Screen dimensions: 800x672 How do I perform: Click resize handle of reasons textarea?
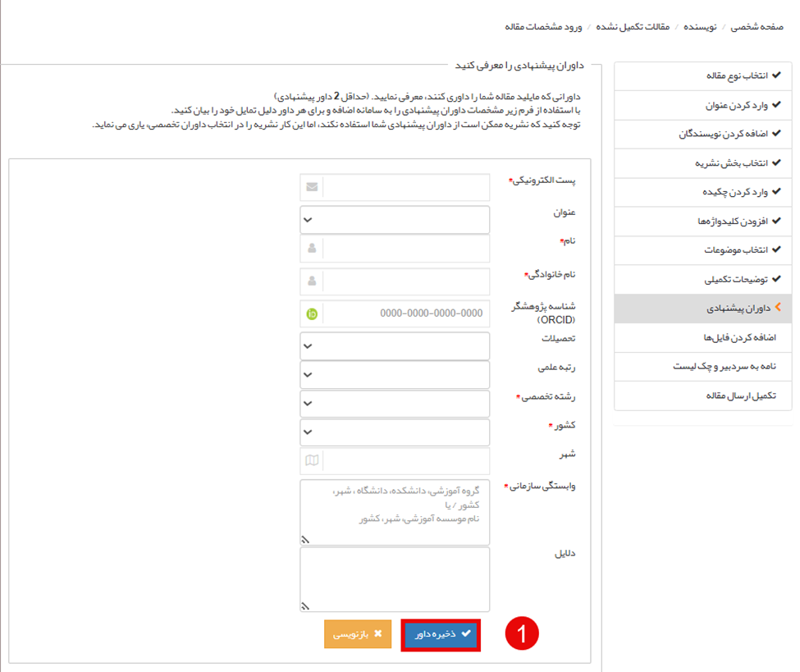coord(305,606)
